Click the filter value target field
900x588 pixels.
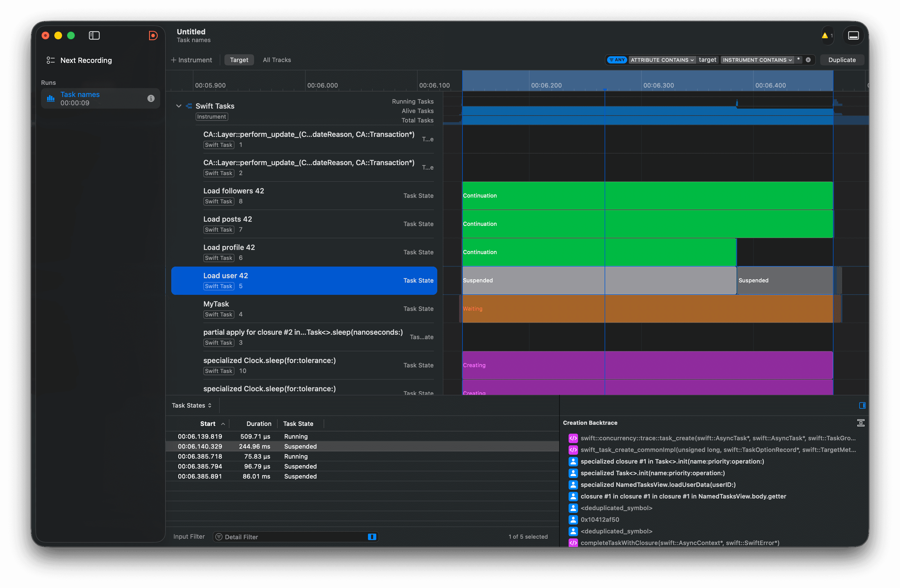[x=707, y=60]
